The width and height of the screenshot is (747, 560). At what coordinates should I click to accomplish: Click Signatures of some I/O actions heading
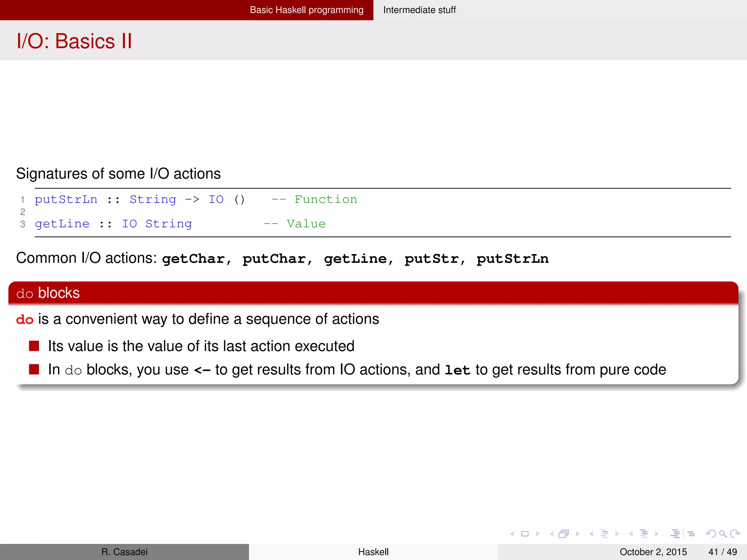[x=119, y=174]
